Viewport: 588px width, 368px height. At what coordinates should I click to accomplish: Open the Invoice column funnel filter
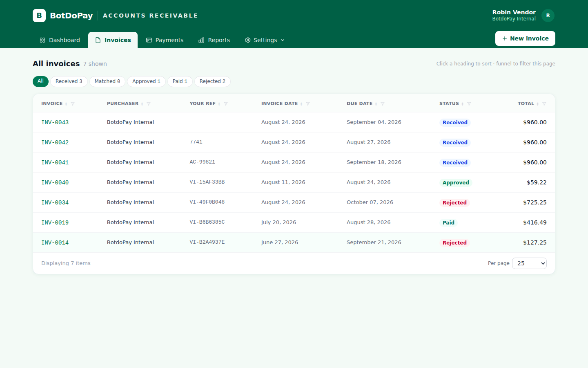click(x=73, y=104)
